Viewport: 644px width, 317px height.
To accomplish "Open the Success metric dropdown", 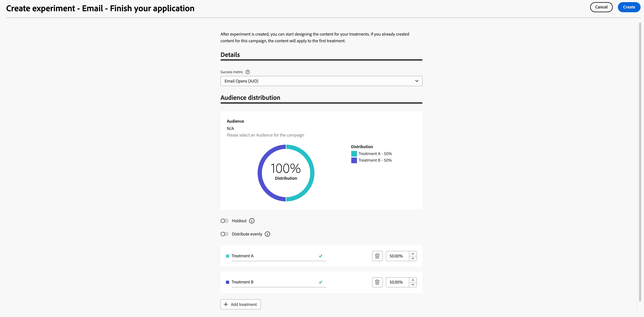I will 321,81.
